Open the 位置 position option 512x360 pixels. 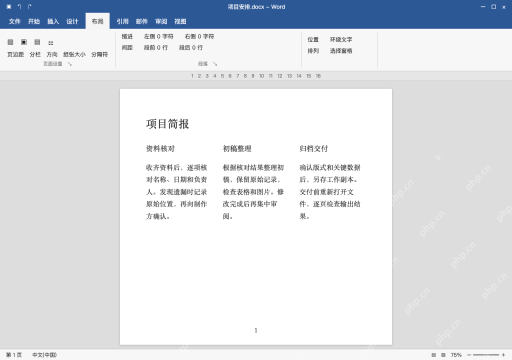[x=313, y=40]
